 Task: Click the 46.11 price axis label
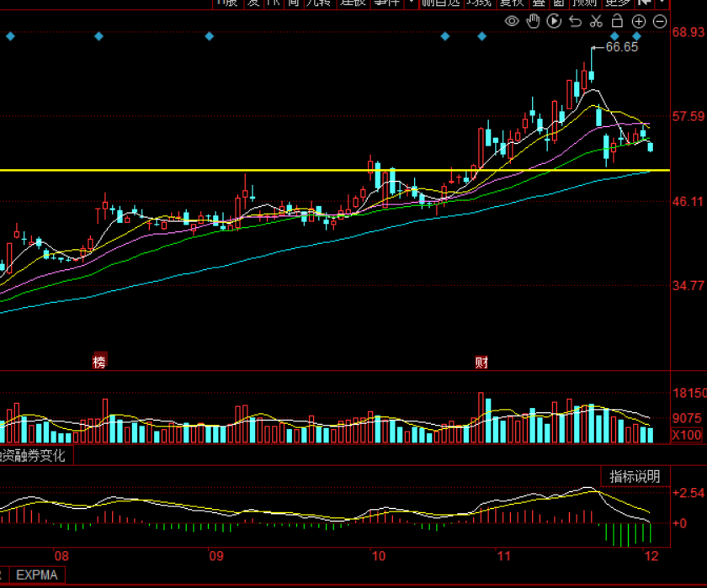click(x=688, y=201)
